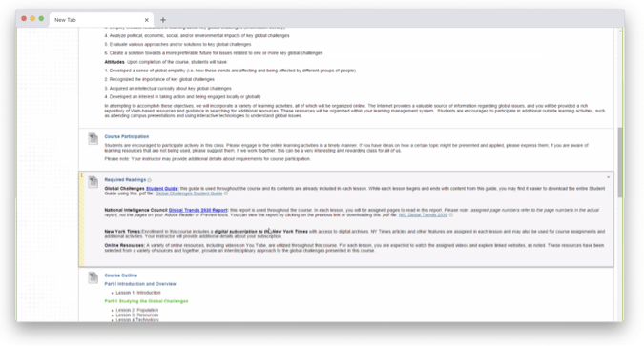The image size is (644, 346).
Task: Click 'Evaluate various approaches and/or solutions' line
Action: coord(177,45)
